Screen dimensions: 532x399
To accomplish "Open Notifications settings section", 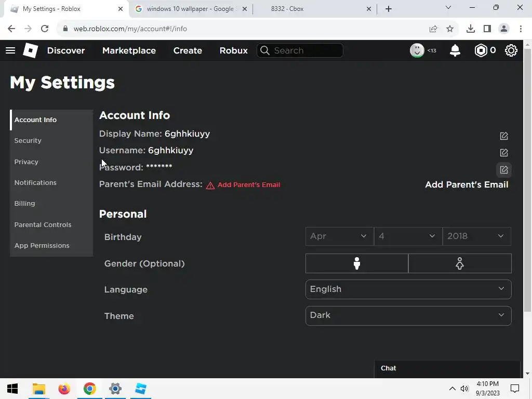I will (51, 183).
